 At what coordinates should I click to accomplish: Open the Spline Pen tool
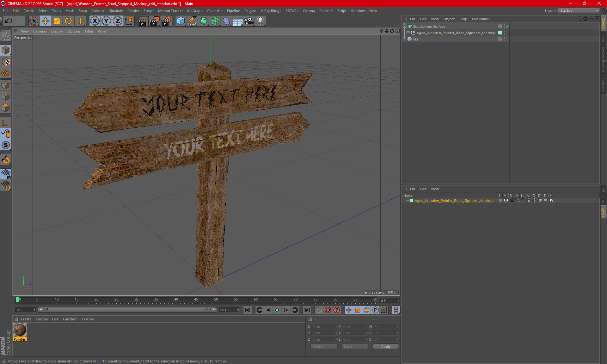(x=192, y=21)
